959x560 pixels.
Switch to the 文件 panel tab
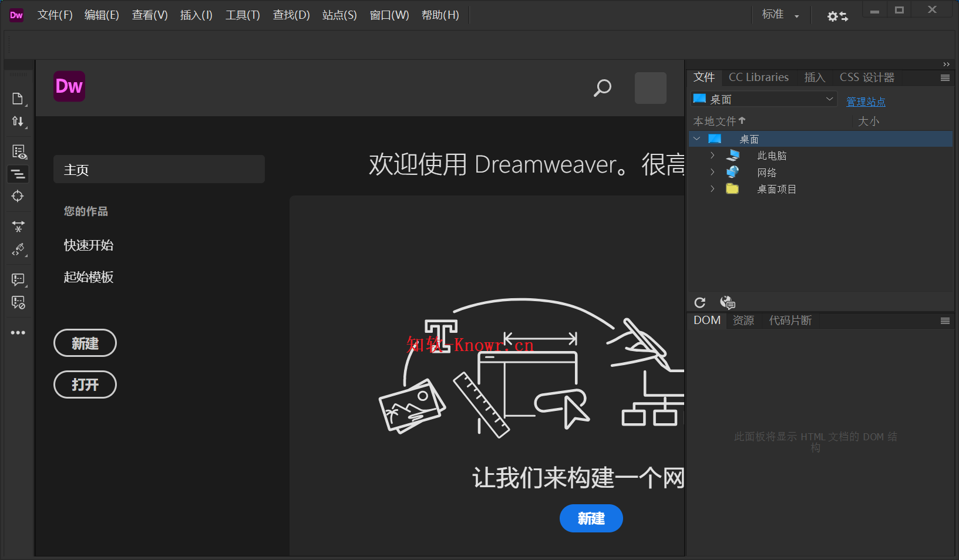pos(704,77)
